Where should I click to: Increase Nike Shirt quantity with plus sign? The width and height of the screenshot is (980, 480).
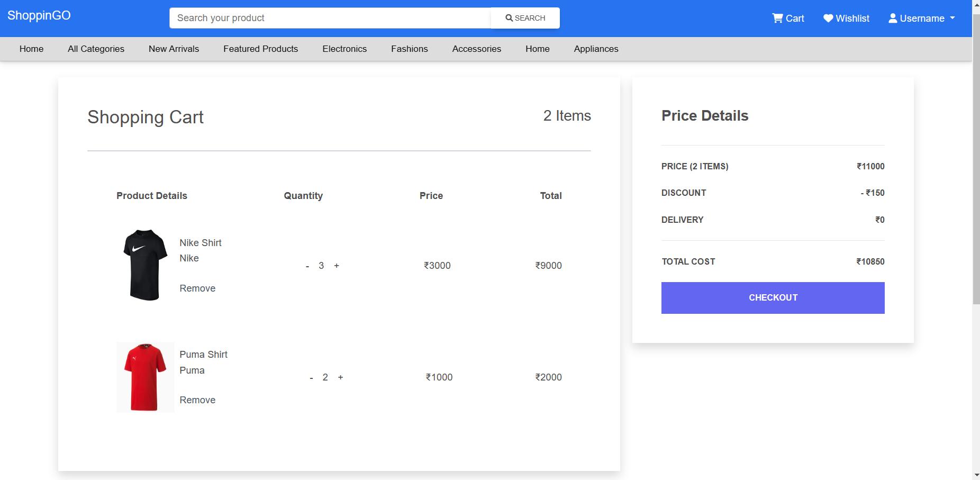click(337, 266)
